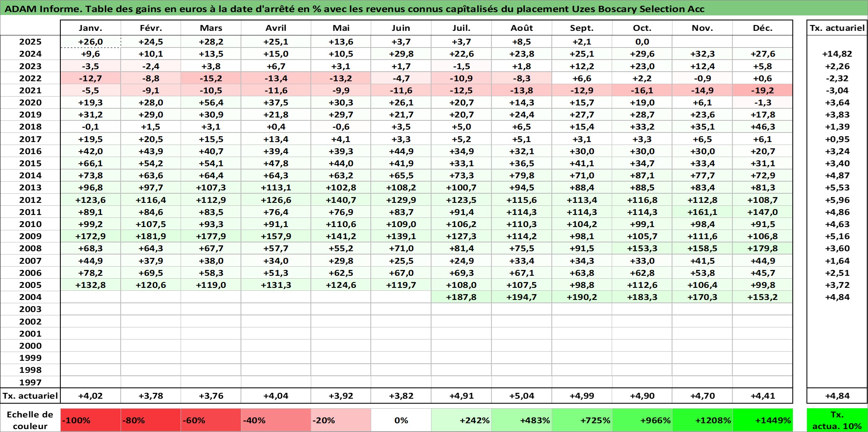Click the 2012 row label
868x432 pixels.
(x=30, y=200)
